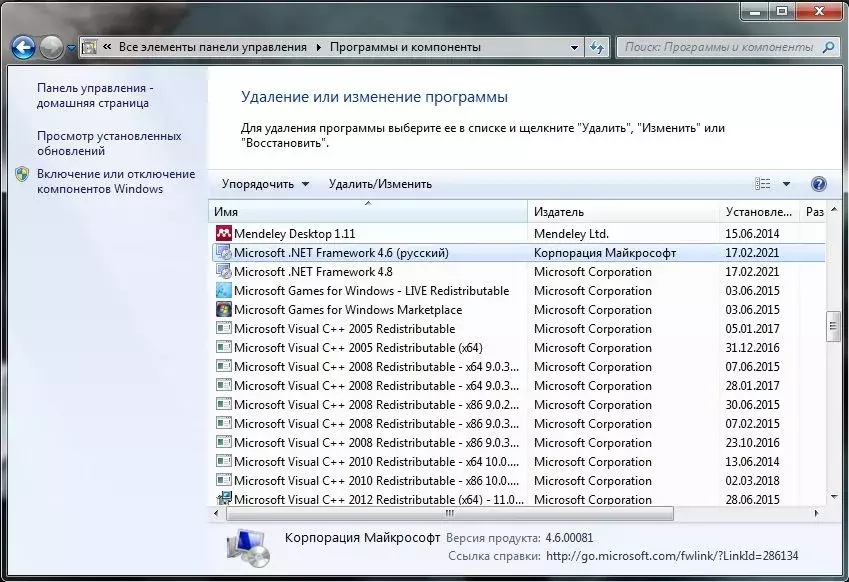The width and height of the screenshot is (849, 582).
Task: Click install date '02.03.2018'
Action: [x=752, y=480]
